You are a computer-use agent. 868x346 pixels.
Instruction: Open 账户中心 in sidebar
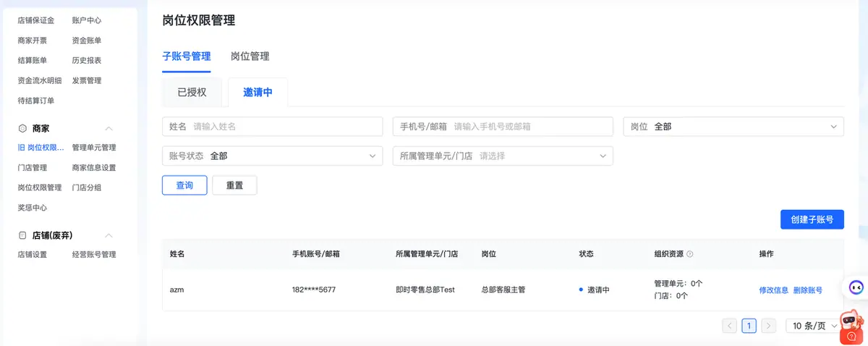point(87,20)
